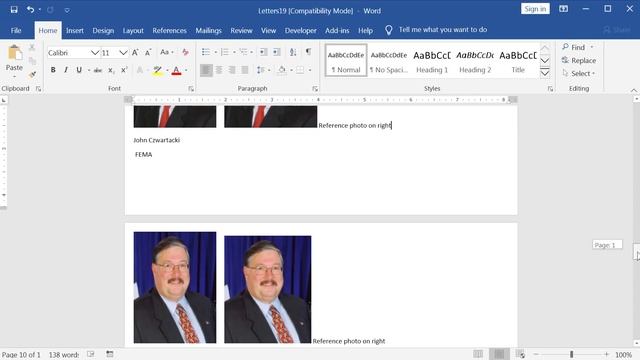Screen dimensions: 640x360
Task: Apply the No Spacing style
Action: click(x=389, y=60)
